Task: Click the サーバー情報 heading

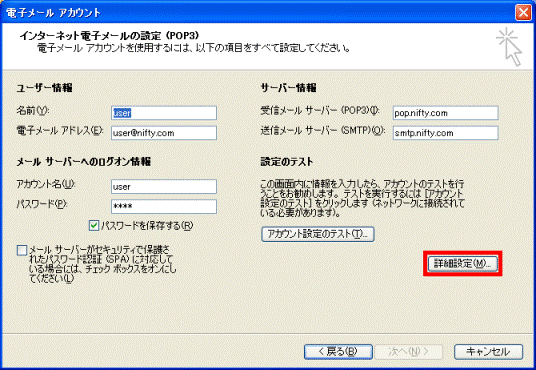Action: pyautogui.click(x=288, y=88)
